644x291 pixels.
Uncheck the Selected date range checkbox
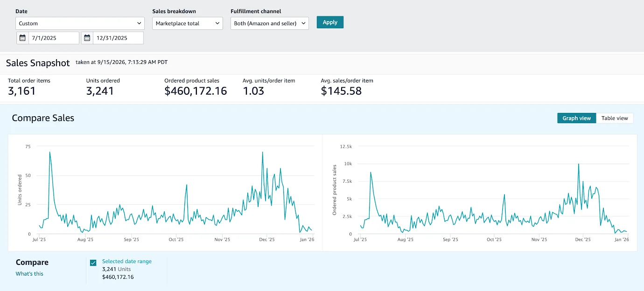coord(93,263)
